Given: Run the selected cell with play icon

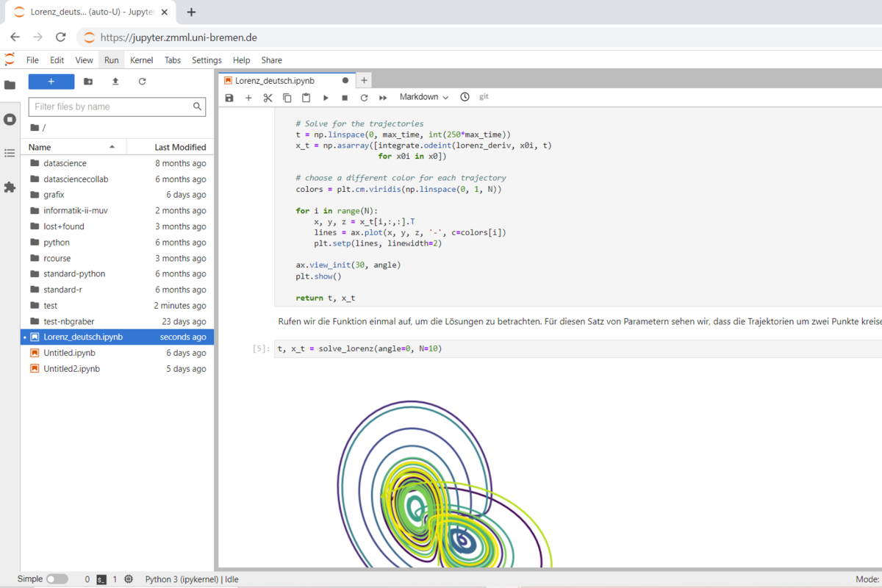Looking at the screenshot, I should click(x=326, y=98).
